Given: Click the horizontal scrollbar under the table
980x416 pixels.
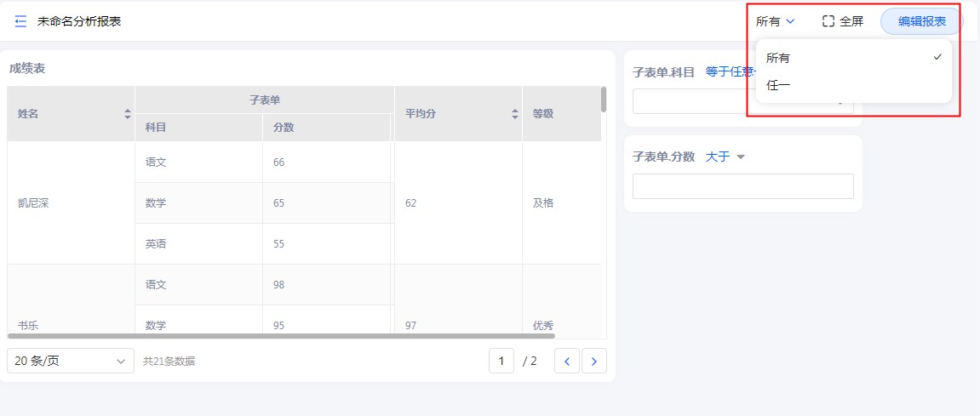Looking at the screenshot, I should pos(281,336).
